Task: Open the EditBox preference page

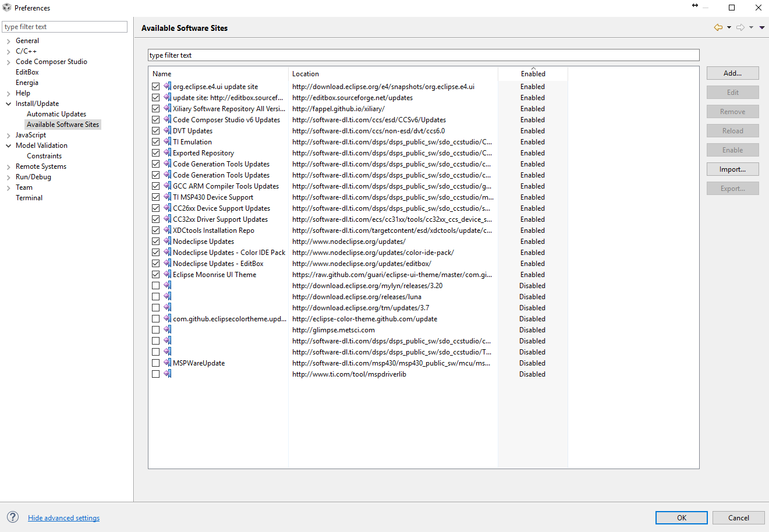Action: click(x=27, y=72)
